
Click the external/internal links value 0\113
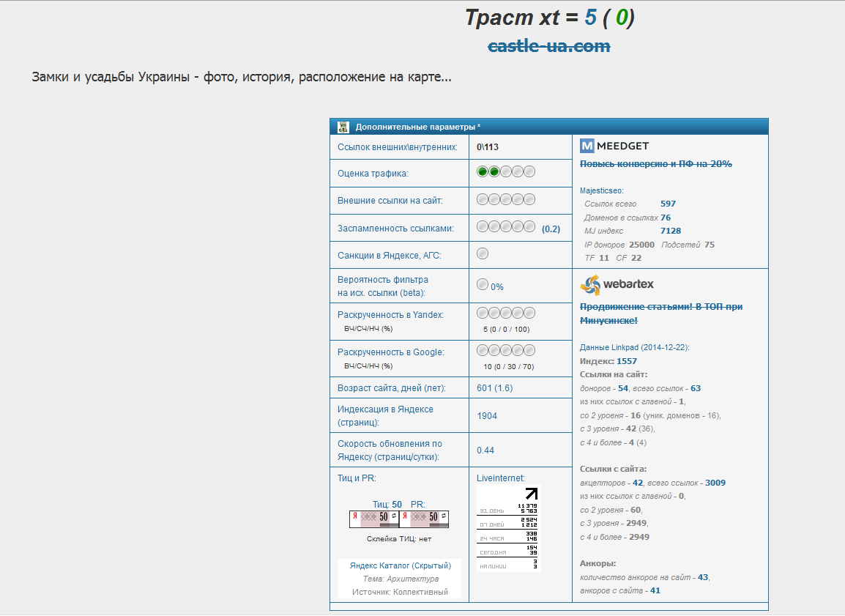pyautogui.click(x=488, y=147)
